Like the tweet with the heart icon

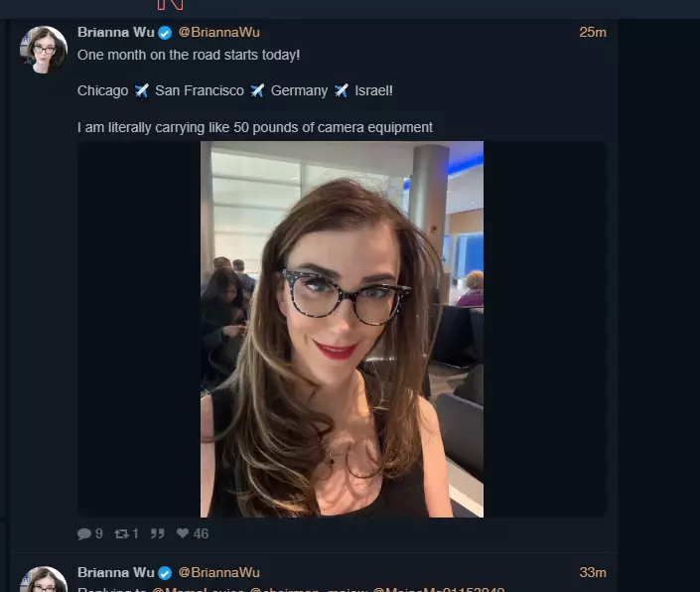point(183,533)
